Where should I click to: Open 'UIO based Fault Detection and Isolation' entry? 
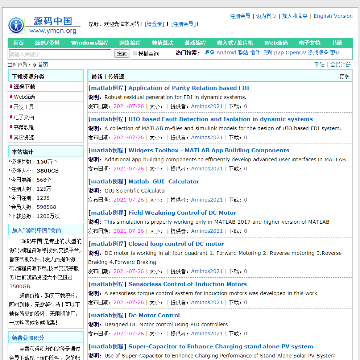[221, 119]
